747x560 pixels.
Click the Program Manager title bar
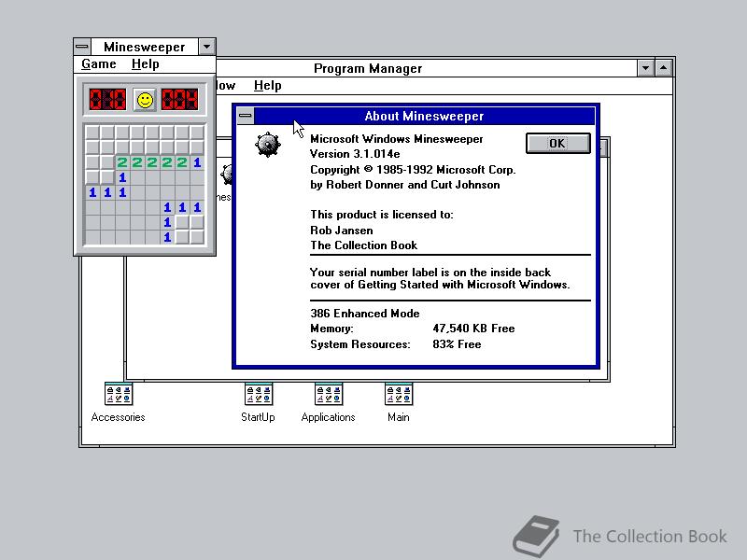coord(368,68)
